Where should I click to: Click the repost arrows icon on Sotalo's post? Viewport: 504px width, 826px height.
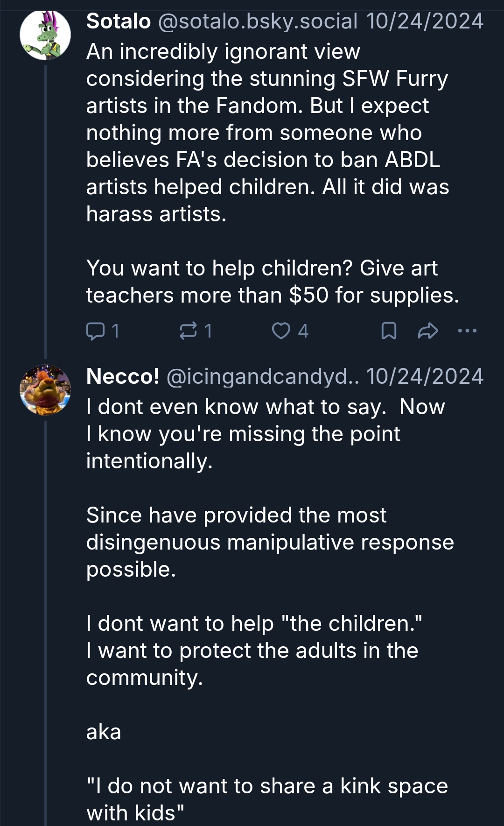188,331
